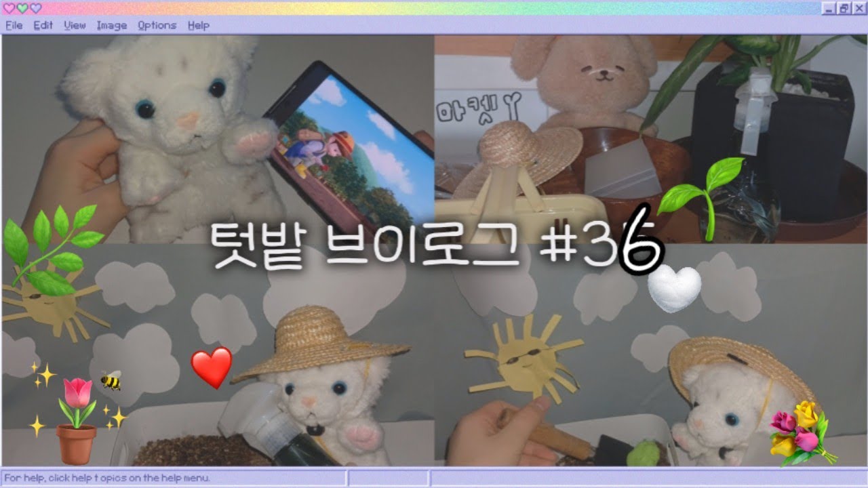Minimize the retro window
868x488 pixels.
pyautogui.click(x=830, y=8)
